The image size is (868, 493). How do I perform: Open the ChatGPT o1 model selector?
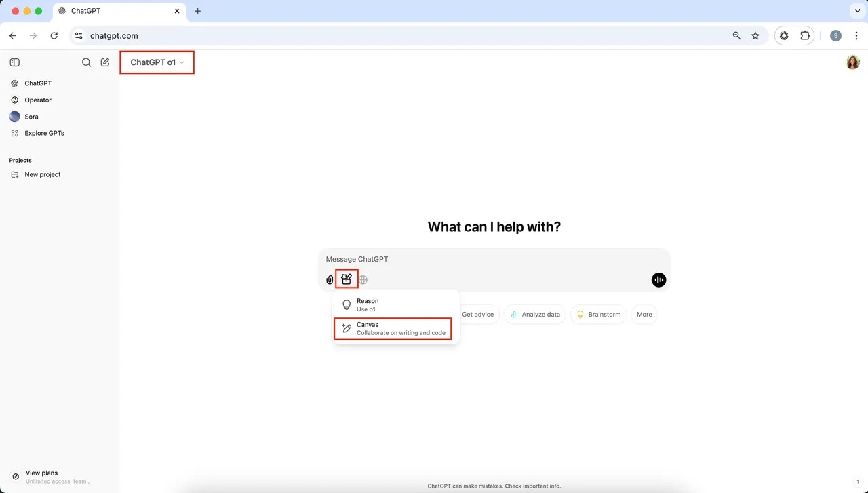click(157, 62)
